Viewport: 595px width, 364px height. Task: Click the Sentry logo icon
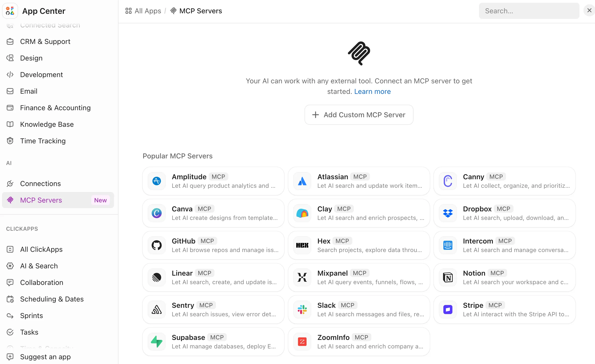[157, 310]
